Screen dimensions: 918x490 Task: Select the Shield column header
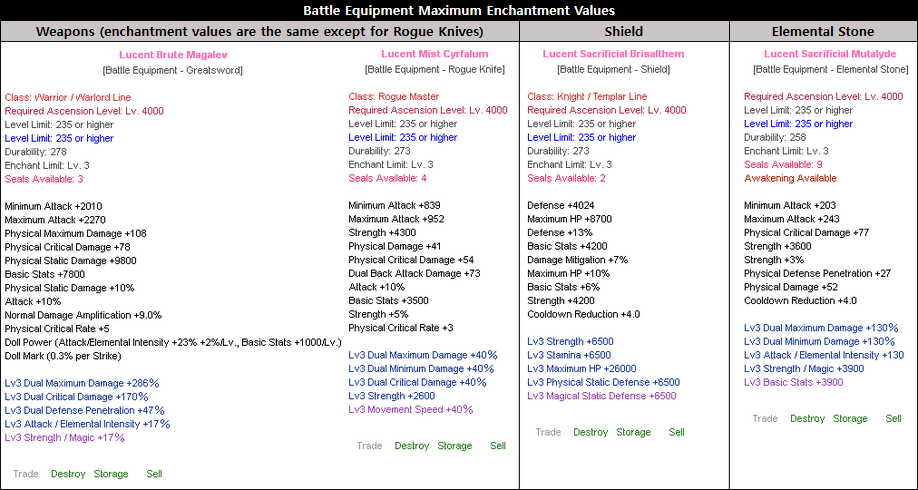click(x=623, y=31)
